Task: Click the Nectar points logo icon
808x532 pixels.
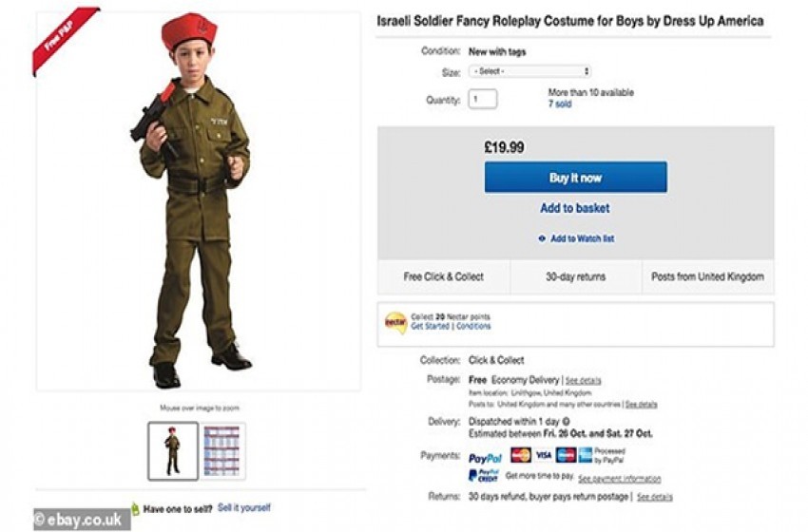Action: click(x=395, y=322)
